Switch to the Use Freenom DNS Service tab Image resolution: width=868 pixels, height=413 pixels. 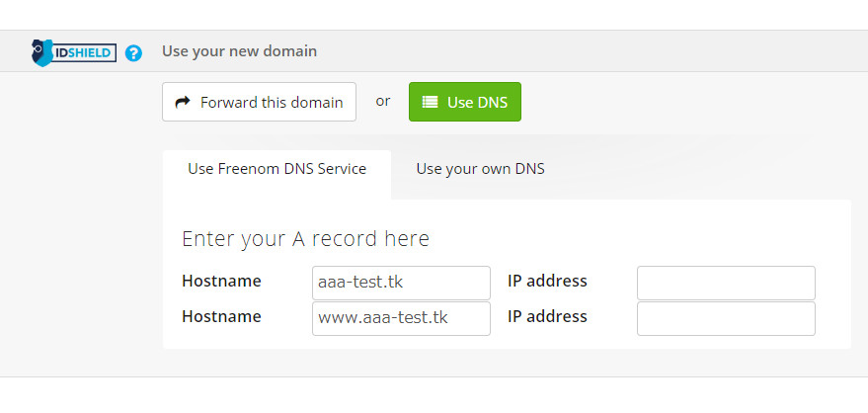pyautogui.click(x=276, y=169)
